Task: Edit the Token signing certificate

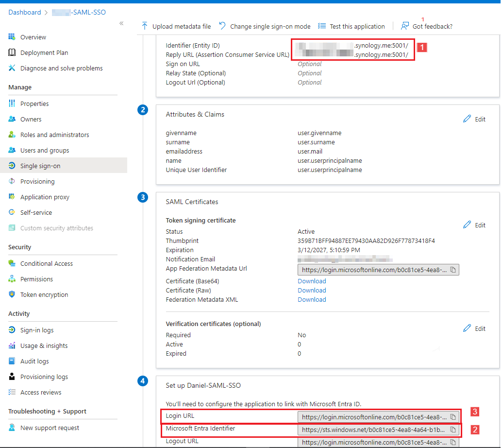Action: point(474,225)
